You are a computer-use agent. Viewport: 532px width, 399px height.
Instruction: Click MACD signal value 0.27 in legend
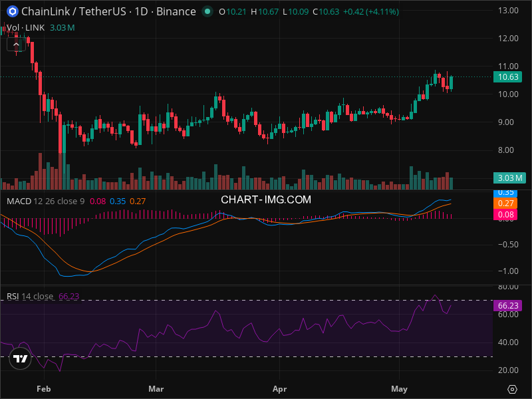[x=138, y=201]
